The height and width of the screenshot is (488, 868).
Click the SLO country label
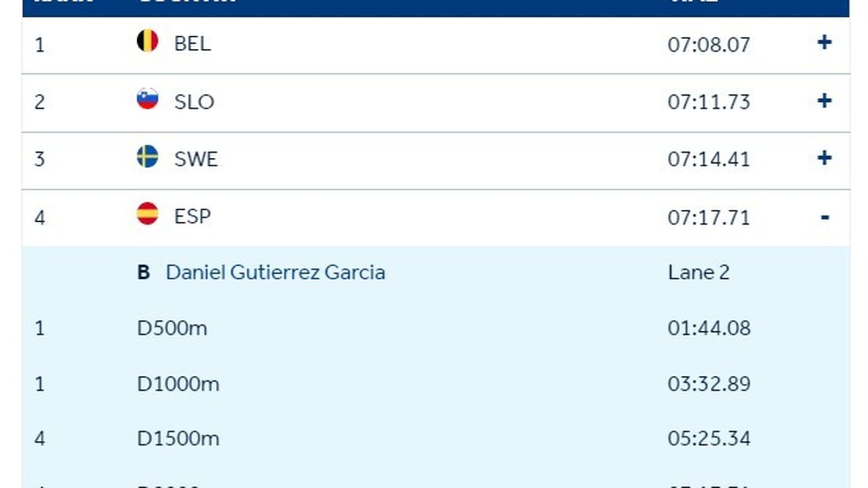coord(194,102)
